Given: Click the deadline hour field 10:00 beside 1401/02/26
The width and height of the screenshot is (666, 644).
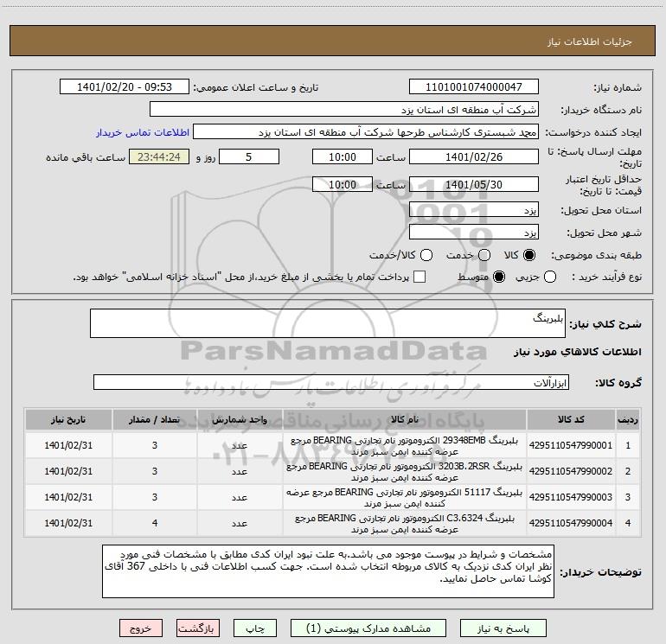Looking at the screenshot, I should (343, 156).
